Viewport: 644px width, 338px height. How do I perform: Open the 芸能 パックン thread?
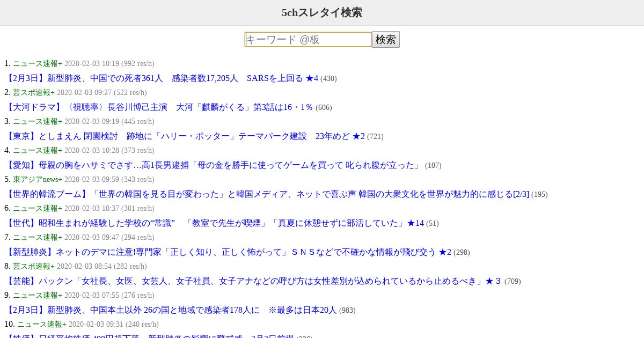tap(253, 281)
